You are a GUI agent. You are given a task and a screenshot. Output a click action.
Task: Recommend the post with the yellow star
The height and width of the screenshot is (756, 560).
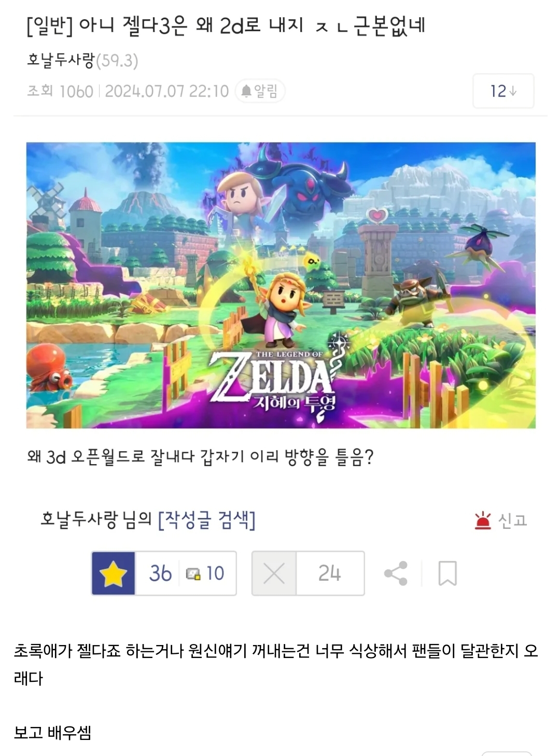tap(114, 573)
